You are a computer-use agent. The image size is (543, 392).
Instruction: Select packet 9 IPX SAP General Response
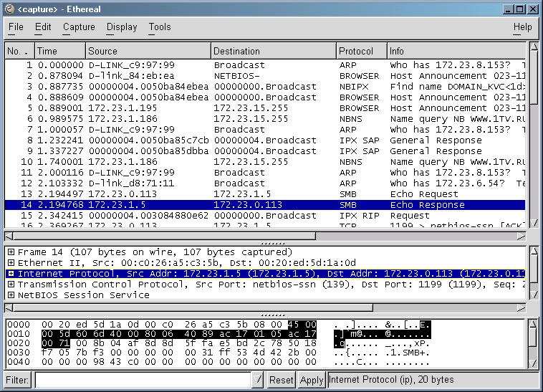265,151
